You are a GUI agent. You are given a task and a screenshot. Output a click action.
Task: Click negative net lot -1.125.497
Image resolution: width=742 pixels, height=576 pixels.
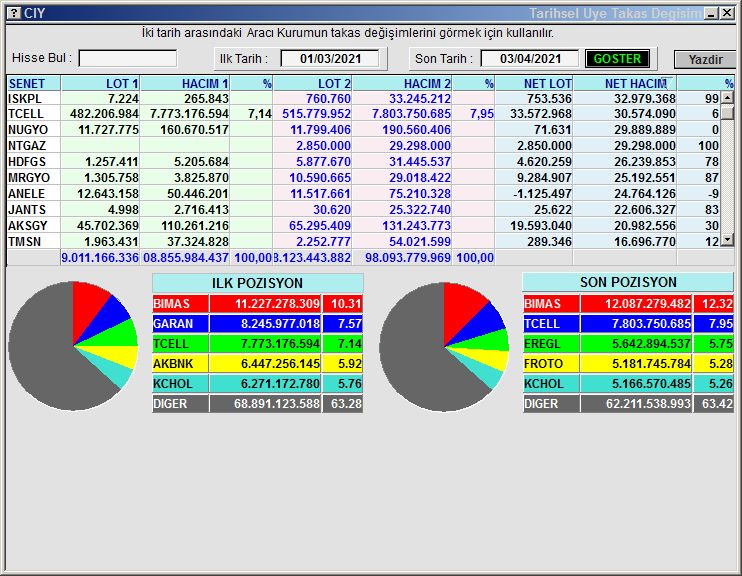click(542, 194)
